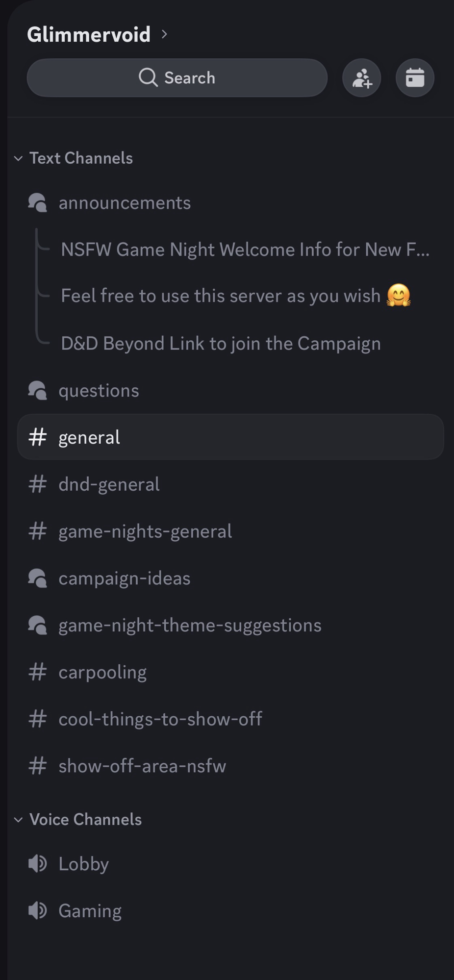The width and height of the screenshot is (454, 980).
Task: Select the show-off-area-nsfw channel
Action: [142, 766]
